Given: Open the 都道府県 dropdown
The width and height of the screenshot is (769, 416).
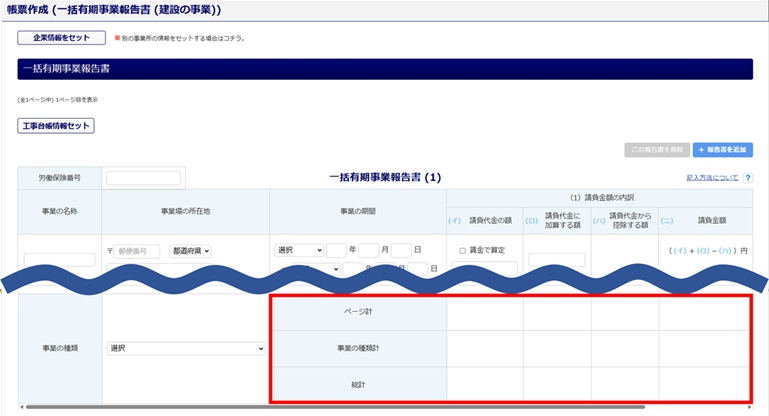Looking at the screenshot, I should click(190, 251).
